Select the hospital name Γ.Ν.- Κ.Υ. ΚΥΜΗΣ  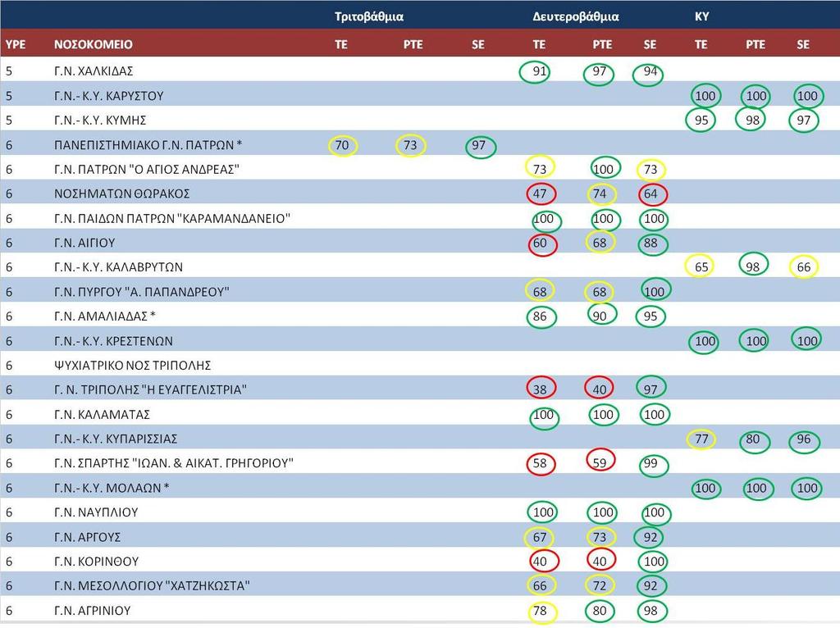[100, 120]
